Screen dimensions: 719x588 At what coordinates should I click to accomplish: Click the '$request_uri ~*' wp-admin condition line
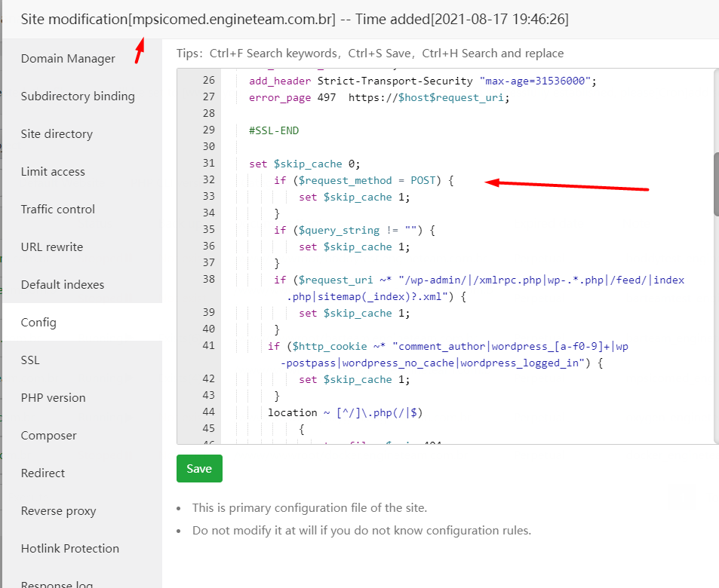tap(479, 280)
